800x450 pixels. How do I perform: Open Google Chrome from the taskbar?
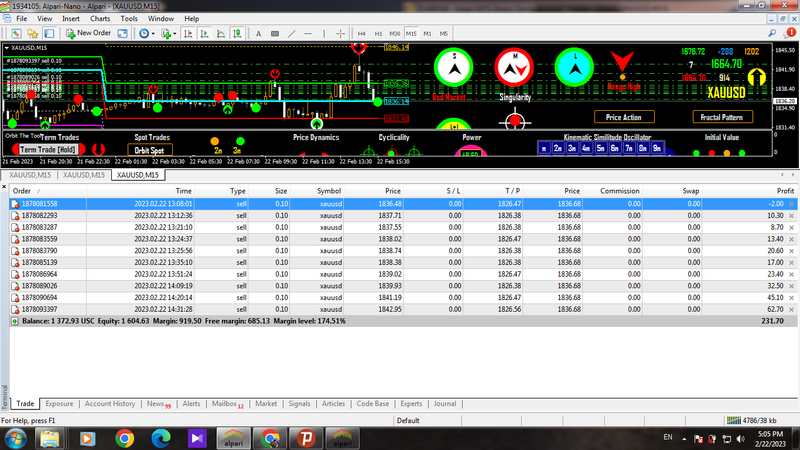(124, 437)
